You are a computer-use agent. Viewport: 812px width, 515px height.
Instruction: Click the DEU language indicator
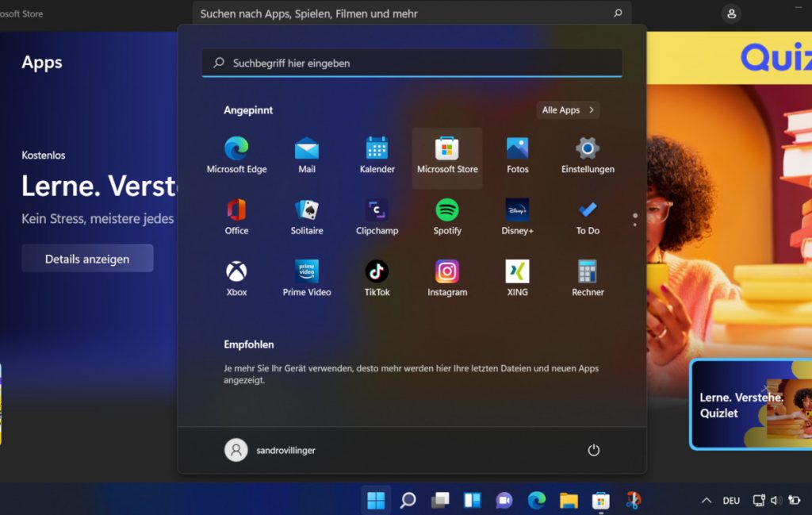click(x=731, y=501)
